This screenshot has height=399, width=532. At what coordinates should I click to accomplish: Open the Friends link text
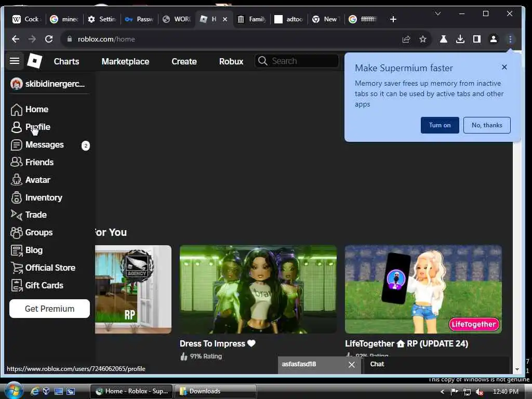coord(39,162)
